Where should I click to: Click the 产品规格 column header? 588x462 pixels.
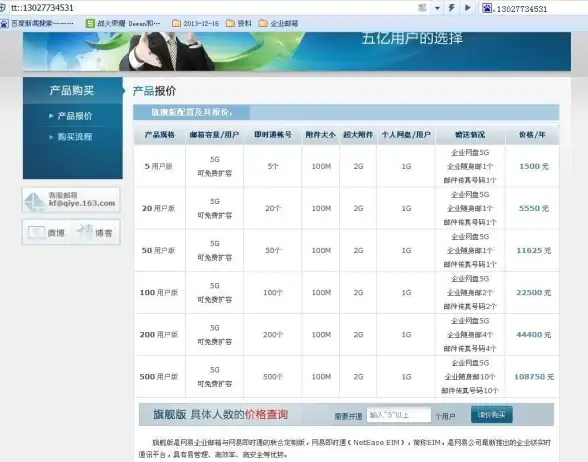pyautogui.click(x=160, y=135)
